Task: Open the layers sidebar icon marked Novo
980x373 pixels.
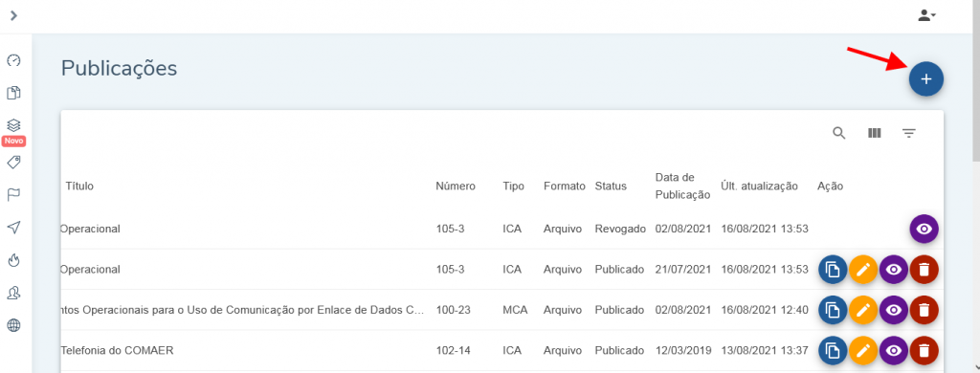Action: [13, 125]
